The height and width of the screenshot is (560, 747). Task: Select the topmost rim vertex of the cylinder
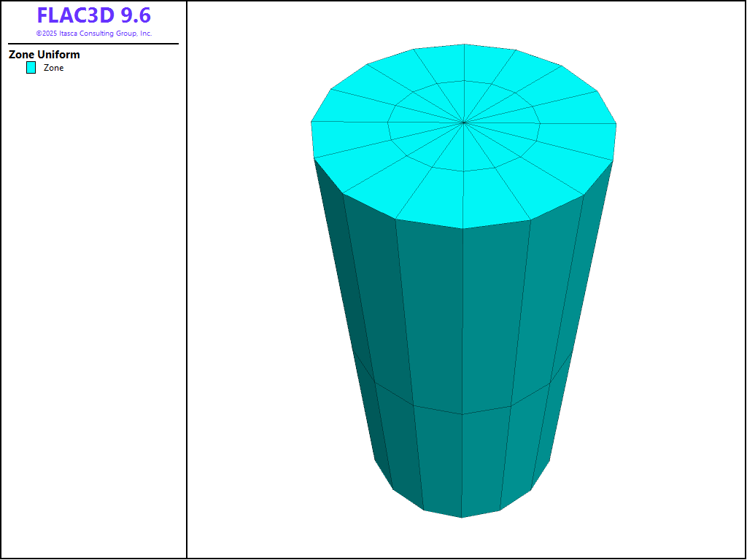[x=465, y=44]
